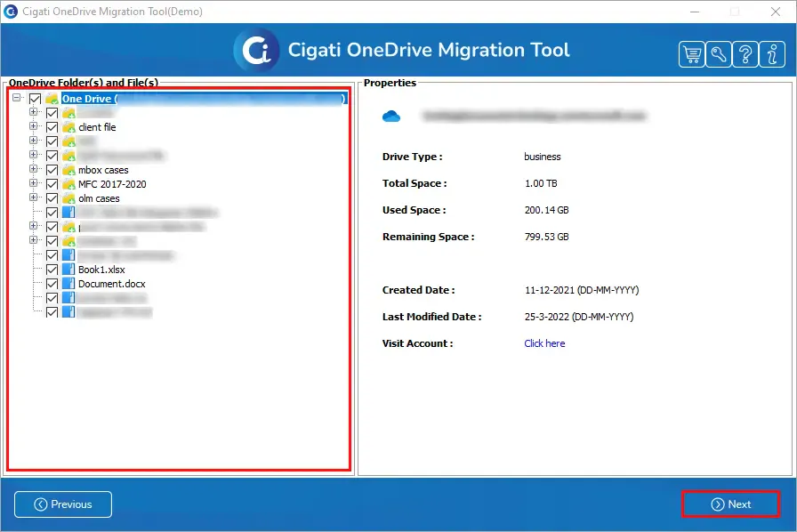Select the olm cases folder name

point(99,198)
